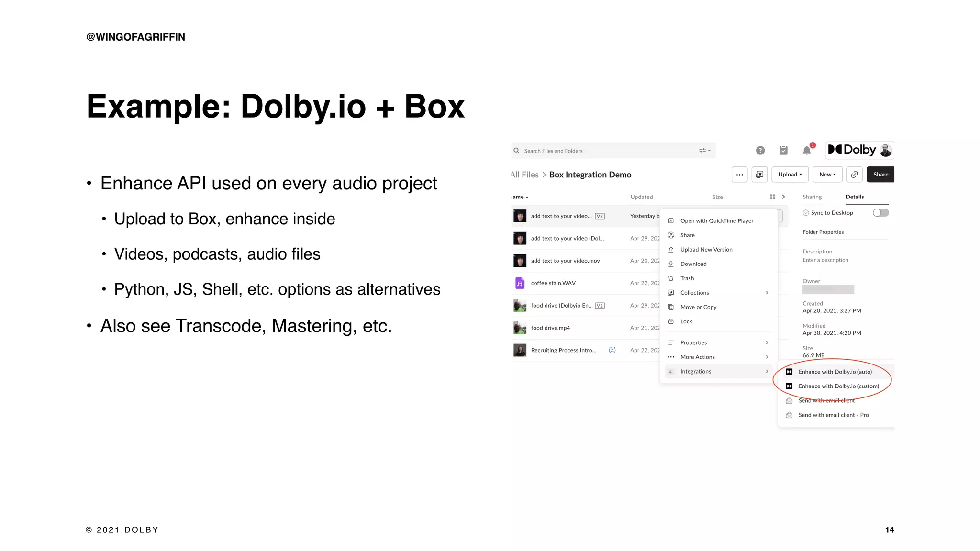
Task: Click Enter a description field
Action: [x=825, y=260]
